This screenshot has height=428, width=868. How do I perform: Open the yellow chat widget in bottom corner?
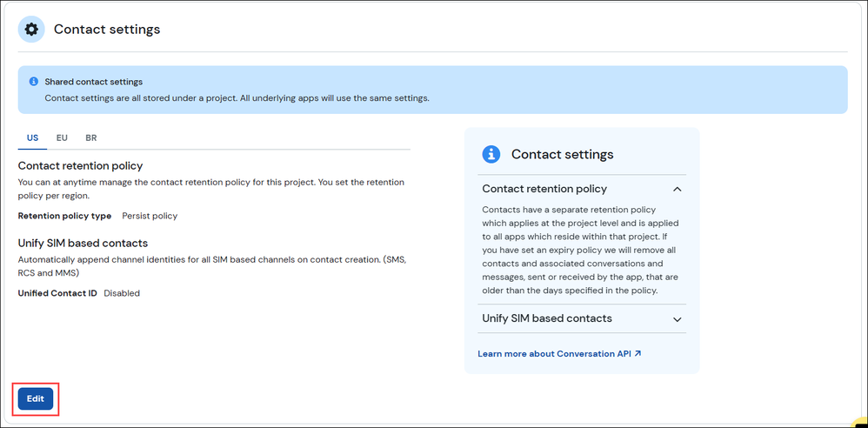pos(861,422)
